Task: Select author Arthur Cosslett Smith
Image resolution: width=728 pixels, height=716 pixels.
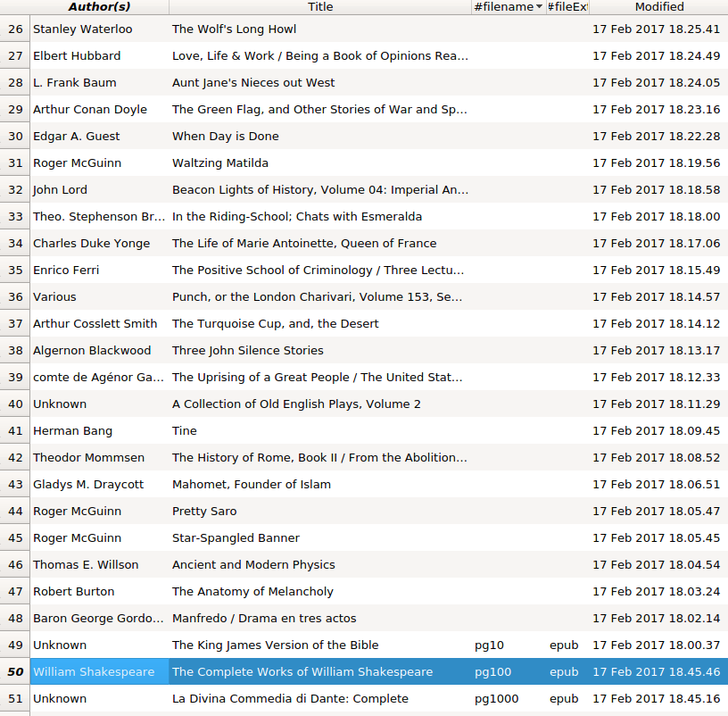Action: pos(95,324)
